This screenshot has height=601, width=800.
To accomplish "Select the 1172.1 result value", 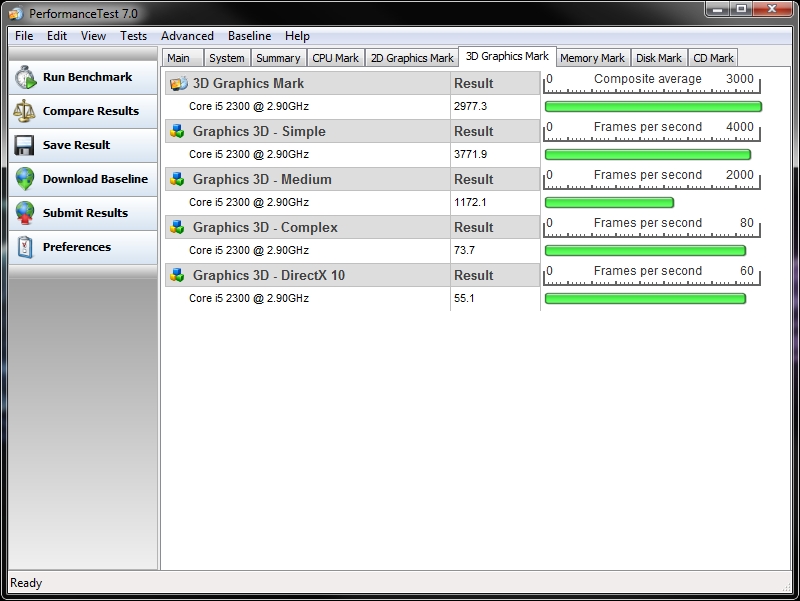I will [470, 202].
